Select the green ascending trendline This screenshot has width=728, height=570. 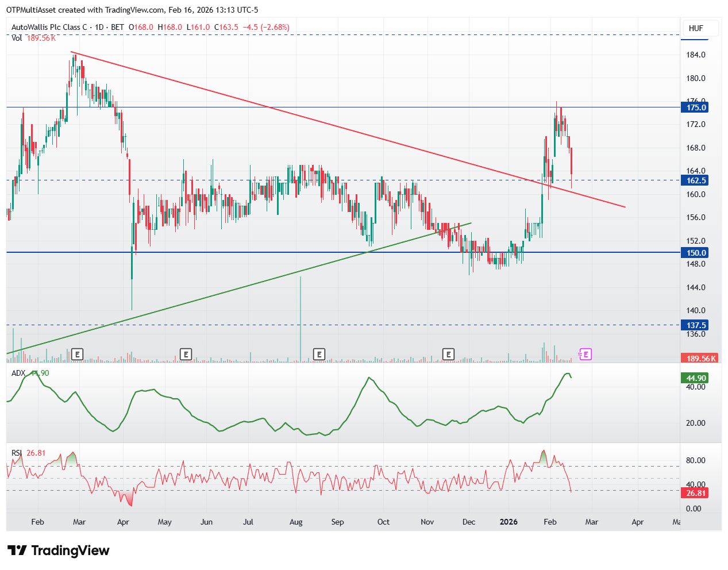click(238, 288)
